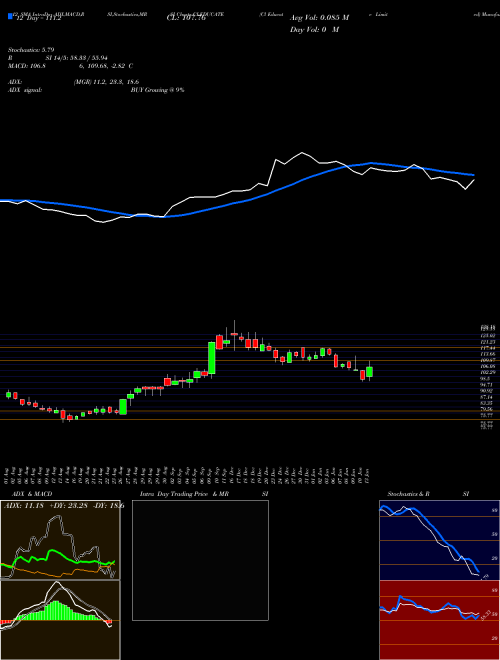Click the top price label on the price axis
The image size is (500, 660).
[x=489, y=327]
